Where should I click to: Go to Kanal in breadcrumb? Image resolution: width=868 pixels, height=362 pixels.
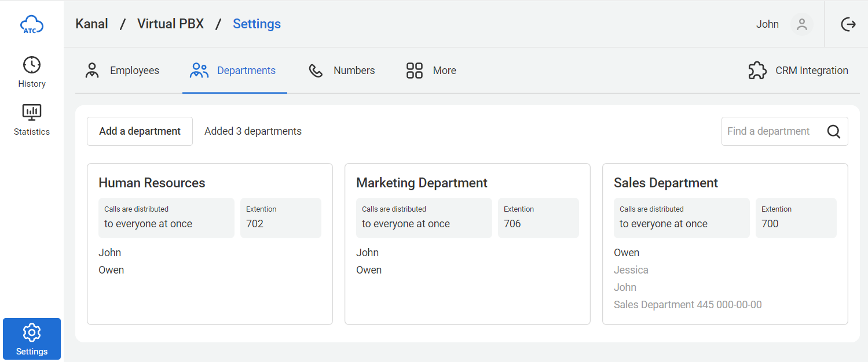tap(91, 24)
